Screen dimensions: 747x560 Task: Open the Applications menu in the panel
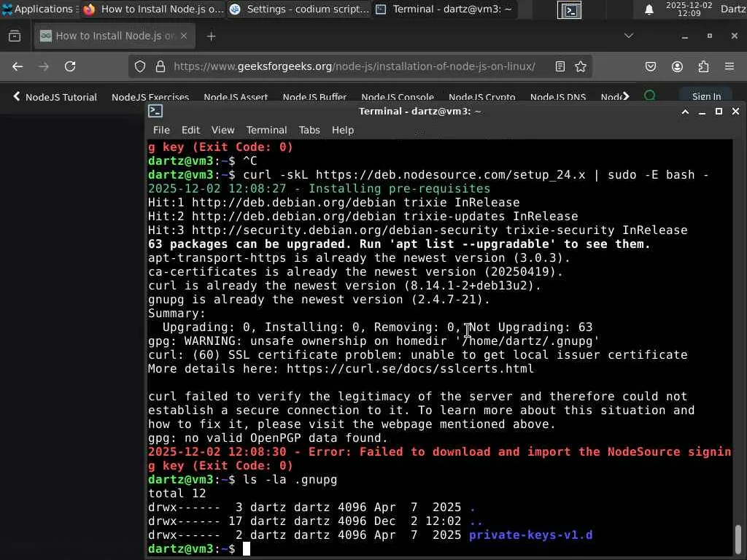pyautogui.click(x=39, y=9)
